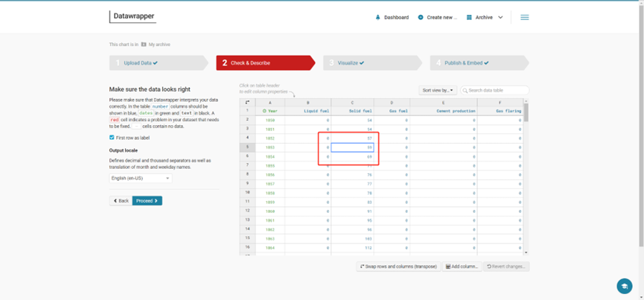Go to step 4 Publish & Embed
Screen dimensions: 644x300
click(479, 63)
